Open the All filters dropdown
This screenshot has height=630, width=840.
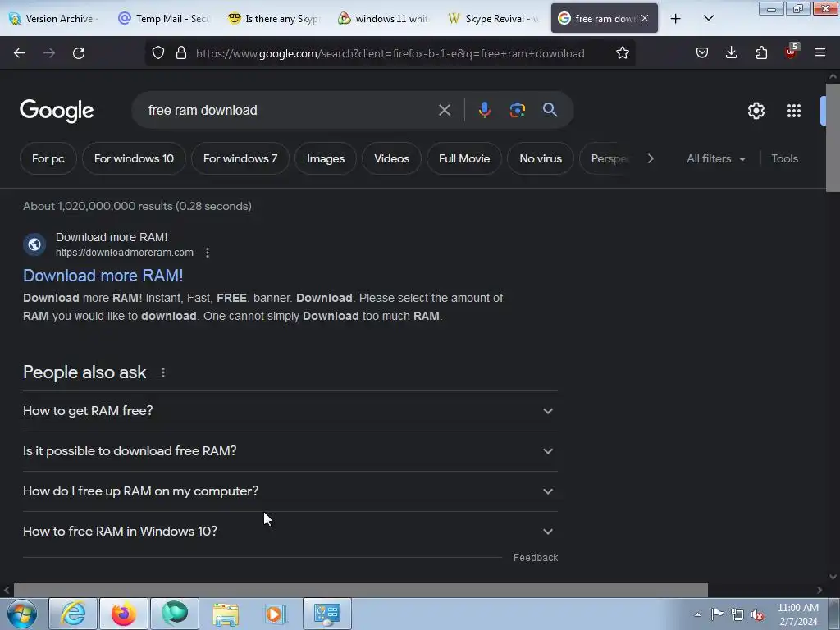tap(715, 158)
